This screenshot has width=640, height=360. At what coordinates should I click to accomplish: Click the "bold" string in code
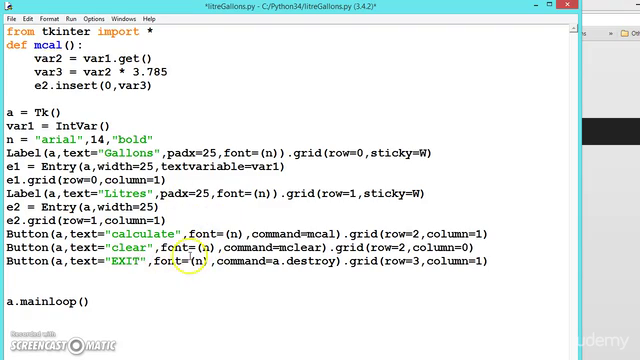pyautogui.click(x=132, y=139)
